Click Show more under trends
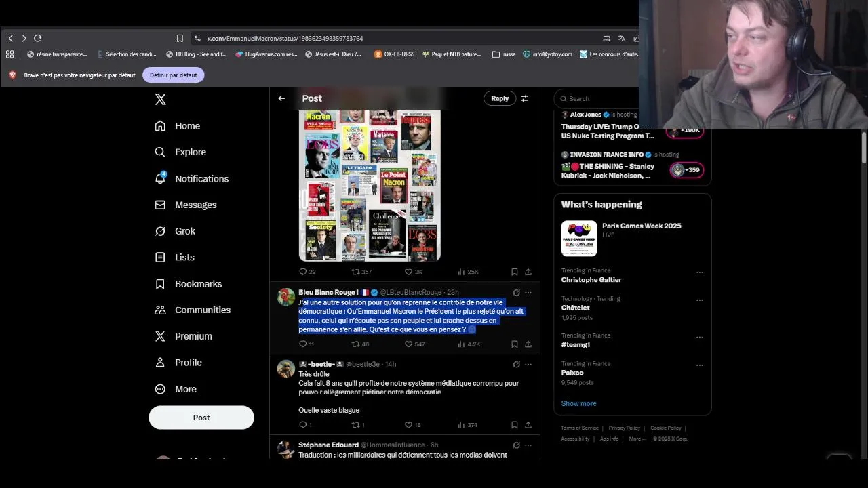This screenshot has height=488, width=868. click(578, 403)
